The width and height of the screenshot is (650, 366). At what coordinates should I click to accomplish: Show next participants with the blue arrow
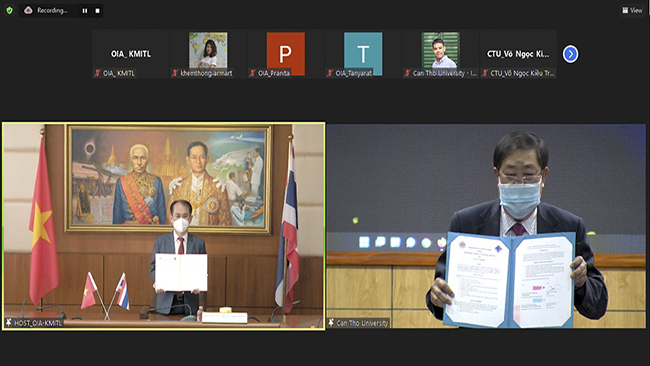(570, 54)
